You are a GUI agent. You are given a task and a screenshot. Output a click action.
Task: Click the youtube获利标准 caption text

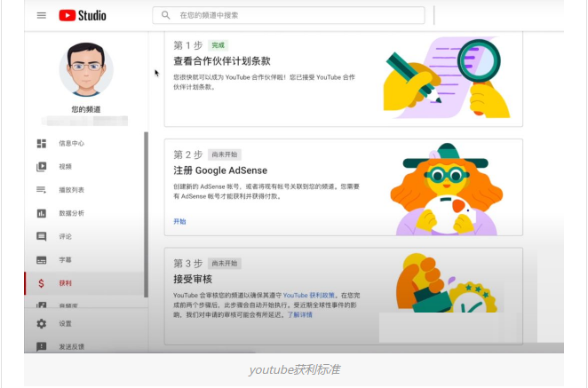pos(294,369)
